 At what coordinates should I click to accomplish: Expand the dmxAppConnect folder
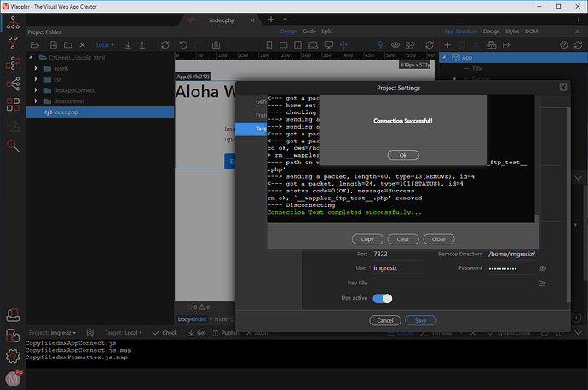coord(36,90)
